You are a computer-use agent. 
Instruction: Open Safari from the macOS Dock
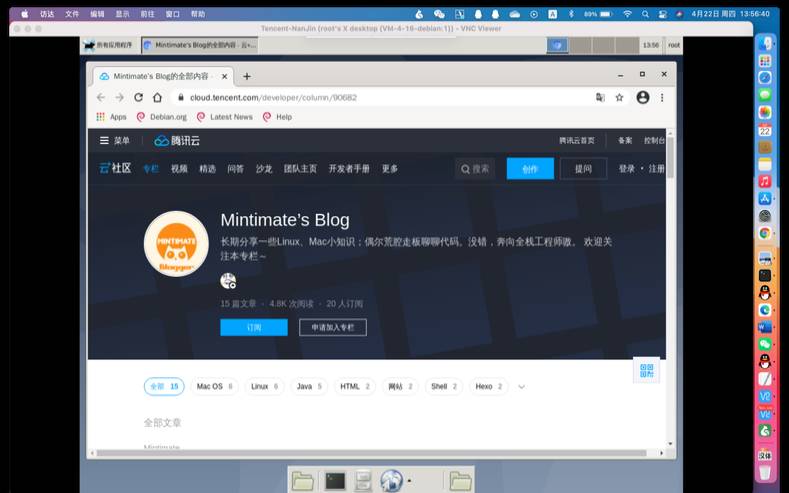tap(765, 77)
